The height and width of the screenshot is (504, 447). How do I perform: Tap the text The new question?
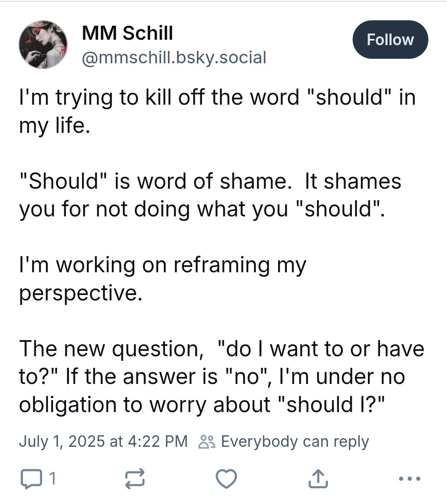(111, 349)
